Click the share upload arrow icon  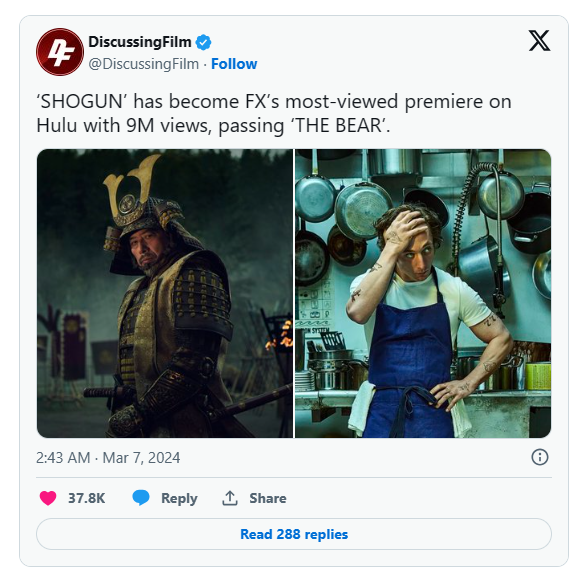tap(230, 498)
